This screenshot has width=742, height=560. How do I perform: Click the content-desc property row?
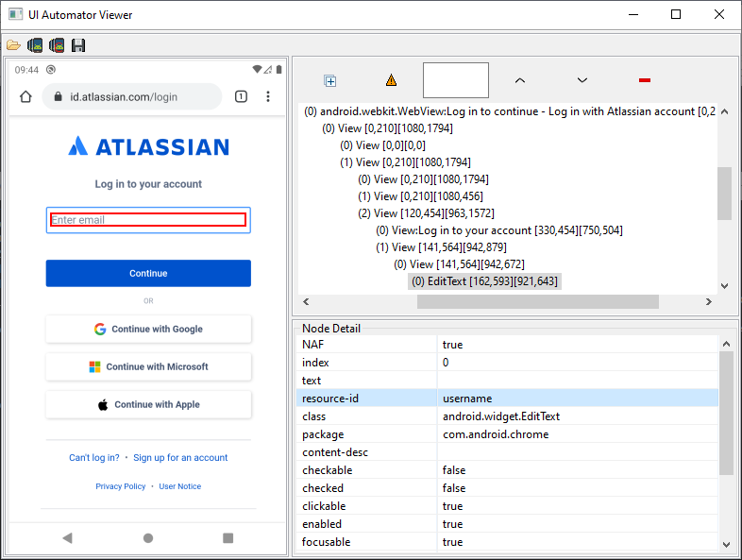(507, 452)
